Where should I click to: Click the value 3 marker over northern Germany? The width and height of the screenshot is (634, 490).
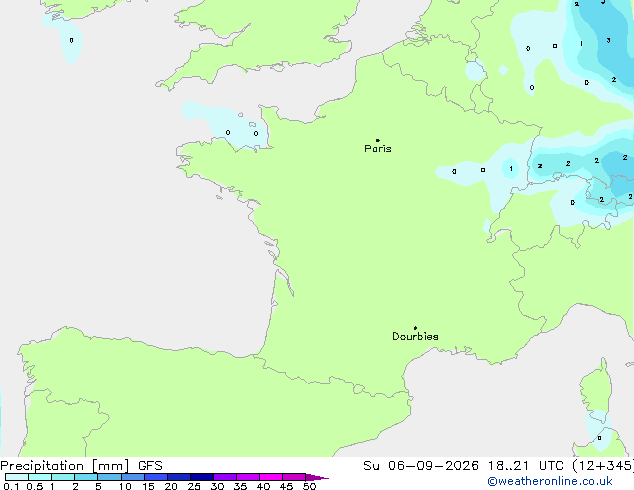(608, 40)
